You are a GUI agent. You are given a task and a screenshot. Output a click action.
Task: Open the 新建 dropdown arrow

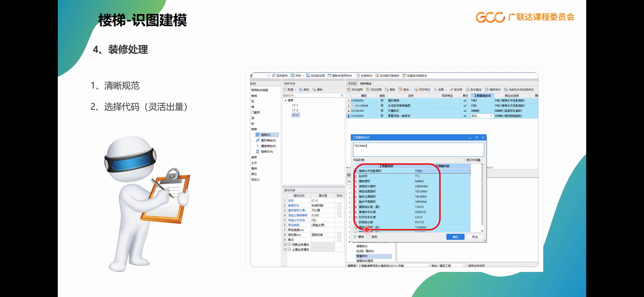pyautogui.click(x=296, y=90)
